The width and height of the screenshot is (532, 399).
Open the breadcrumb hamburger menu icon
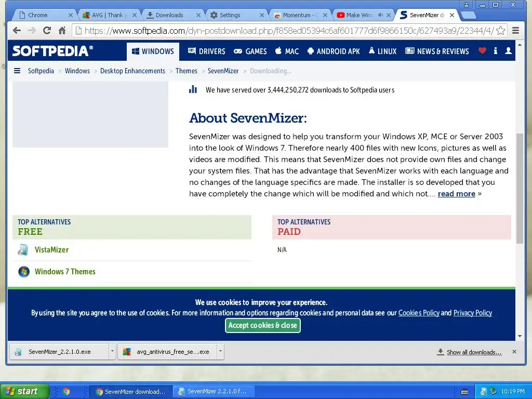(x=17, y=71)
